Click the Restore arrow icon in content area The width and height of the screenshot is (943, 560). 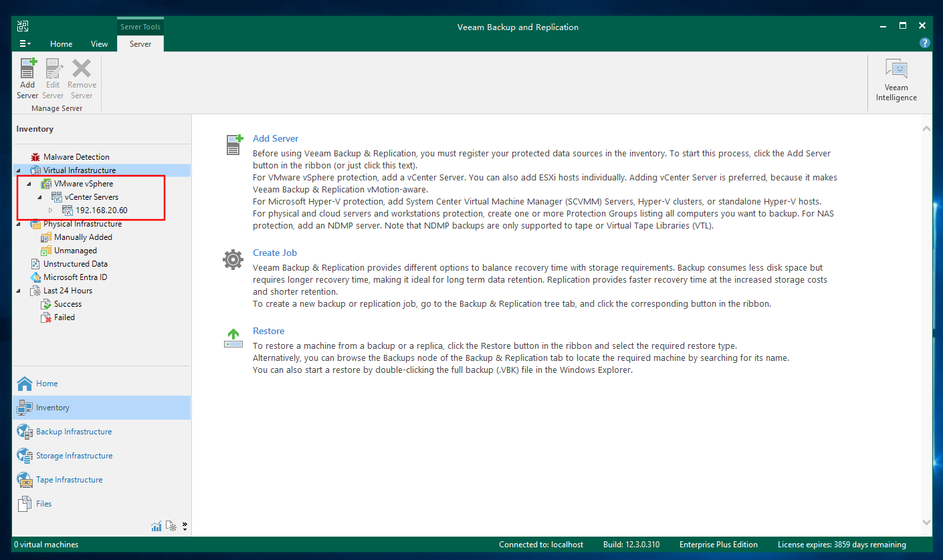coord(233,338)
